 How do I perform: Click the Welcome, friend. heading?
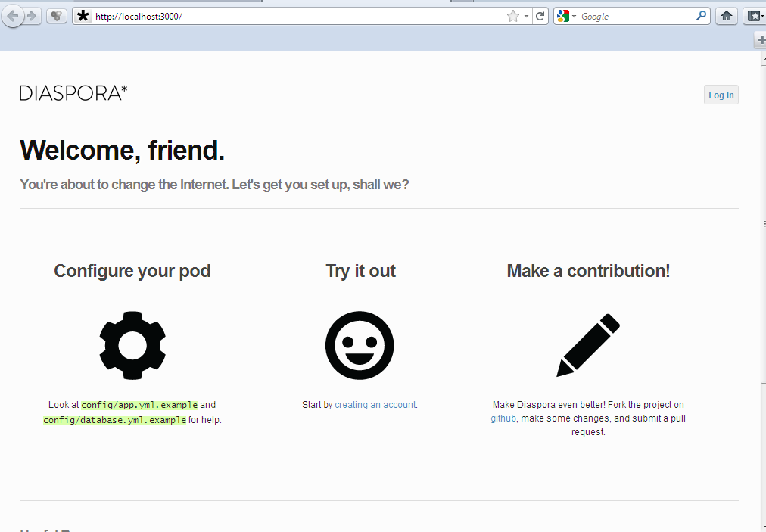[122, 150]
